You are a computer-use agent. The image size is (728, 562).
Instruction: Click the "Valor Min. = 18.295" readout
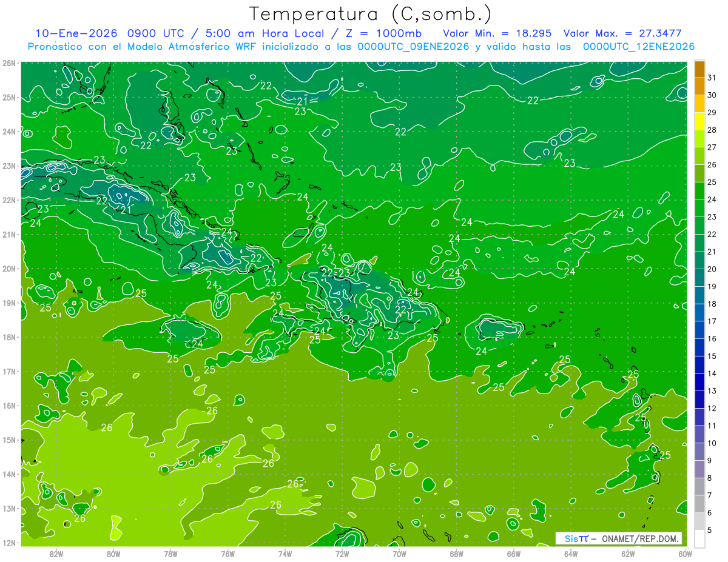coord(497,33)
